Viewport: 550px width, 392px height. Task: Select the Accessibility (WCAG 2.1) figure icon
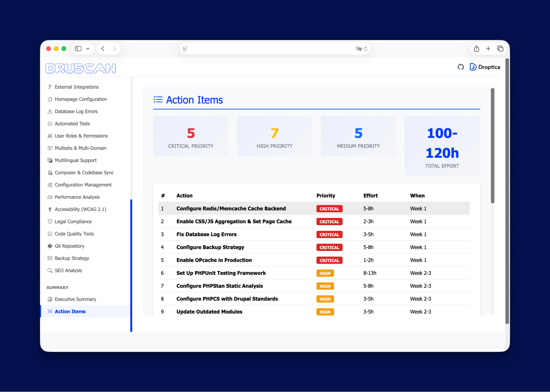[50, 209]
